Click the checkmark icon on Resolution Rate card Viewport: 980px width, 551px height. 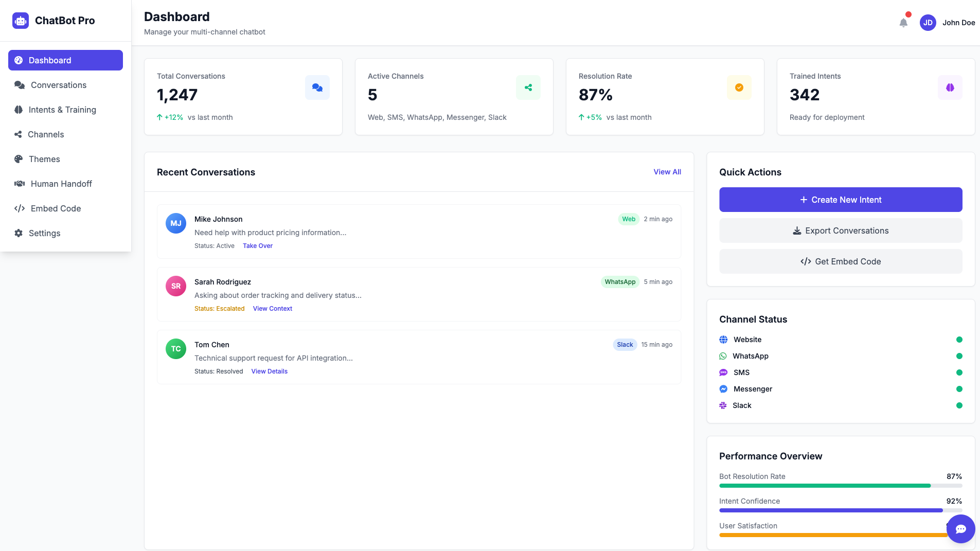(x=739, y=87)
